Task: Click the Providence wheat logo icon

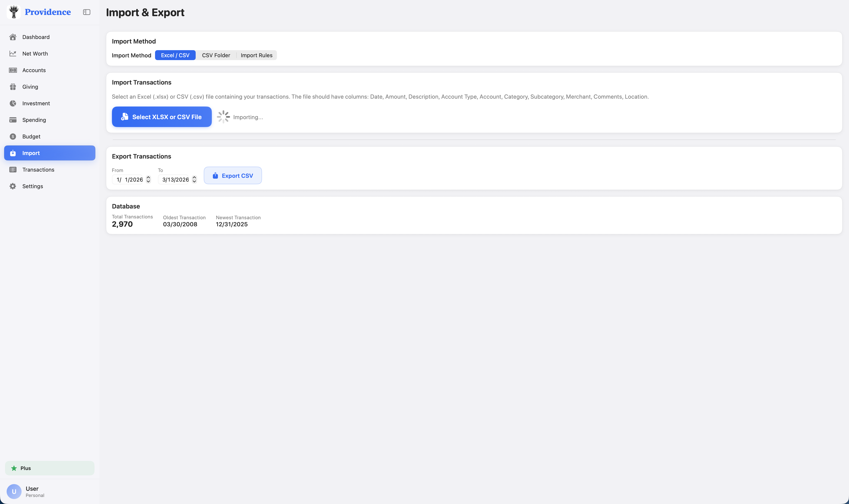Action: (14, 12)
